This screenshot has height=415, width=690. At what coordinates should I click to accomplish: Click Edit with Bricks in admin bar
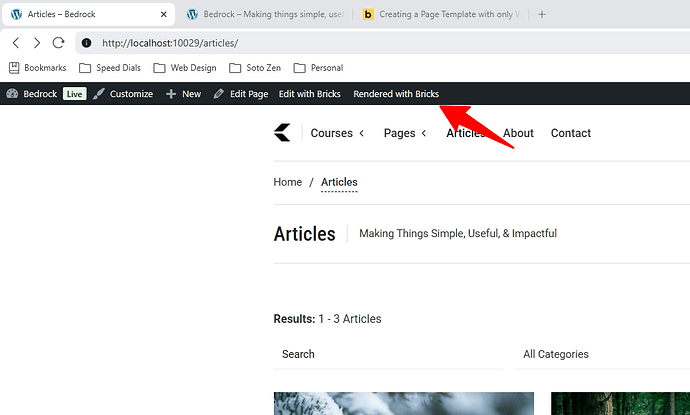310,94
